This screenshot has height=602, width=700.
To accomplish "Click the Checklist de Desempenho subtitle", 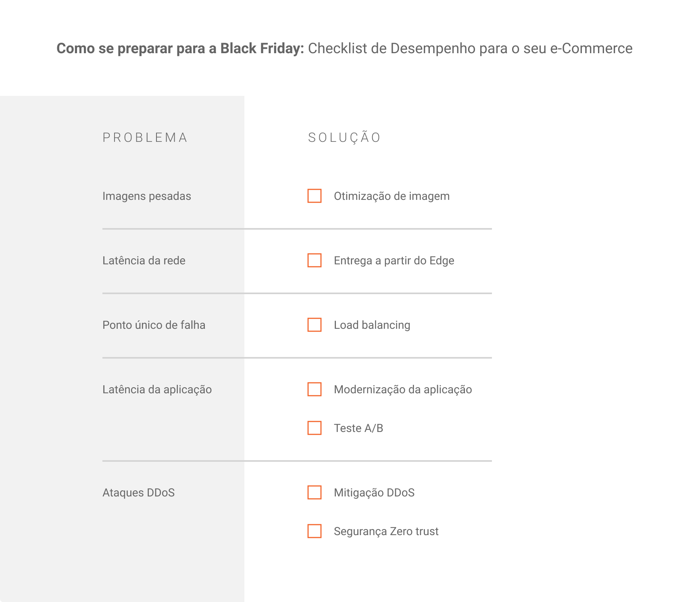I will tap(470, 48).
